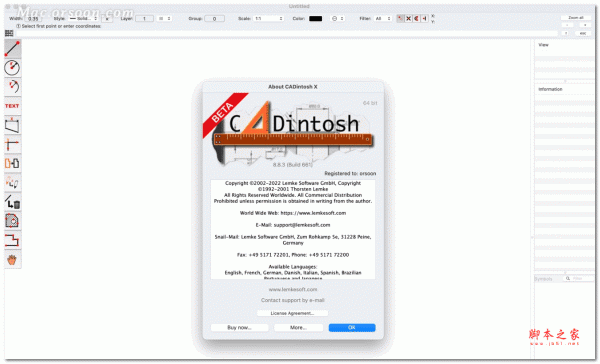Select the stepped polyline tool
Screen dimensions: 600x364
pos(12,240)
